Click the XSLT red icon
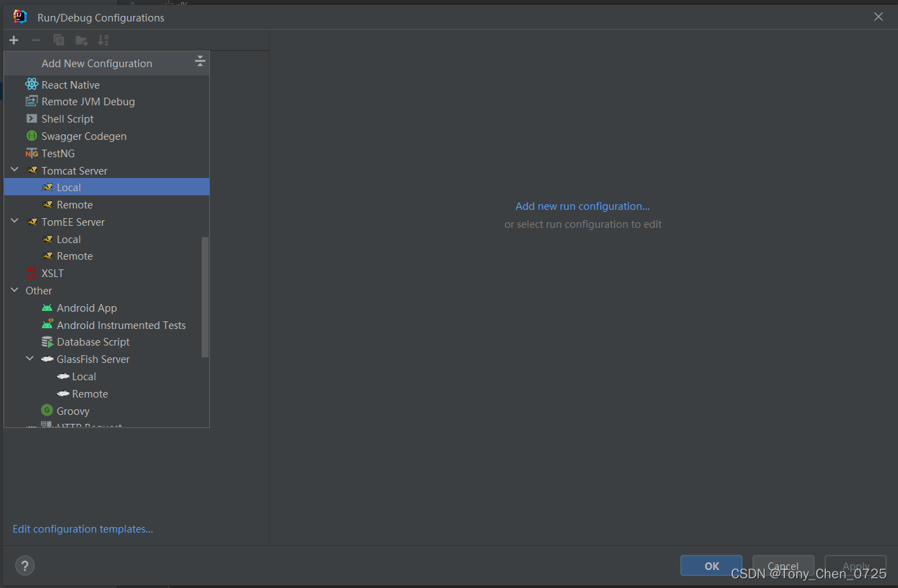 31,273
